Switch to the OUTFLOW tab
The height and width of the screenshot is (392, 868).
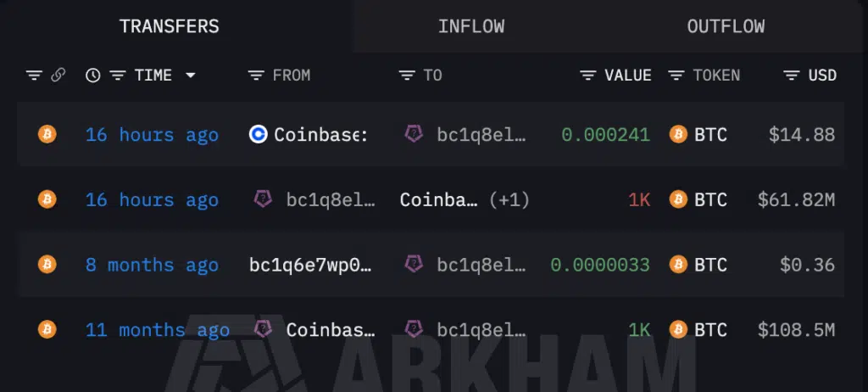pos(726,26)
